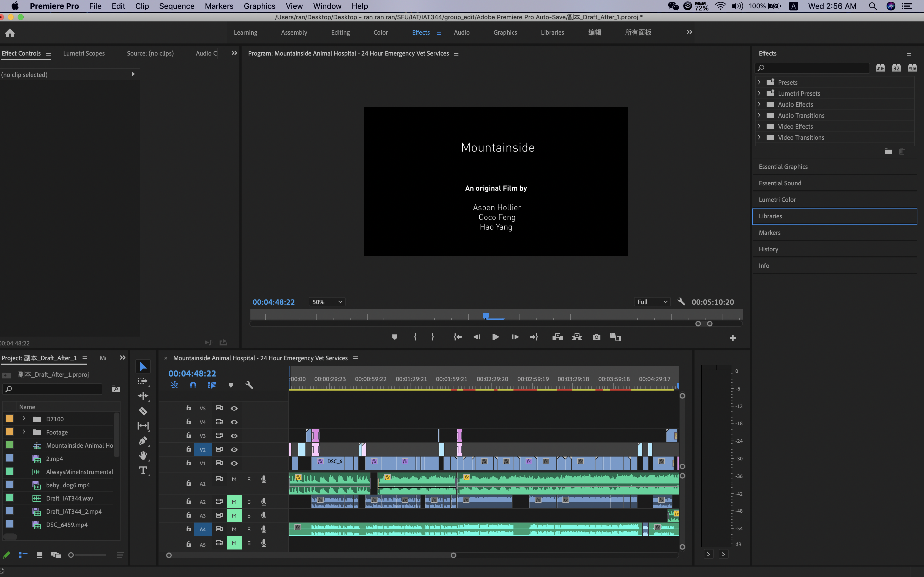Open the Full playback resolution dropdown
The width and height of the screenshot is (924, 577).
pyautogui.click(x=652, y=302)
